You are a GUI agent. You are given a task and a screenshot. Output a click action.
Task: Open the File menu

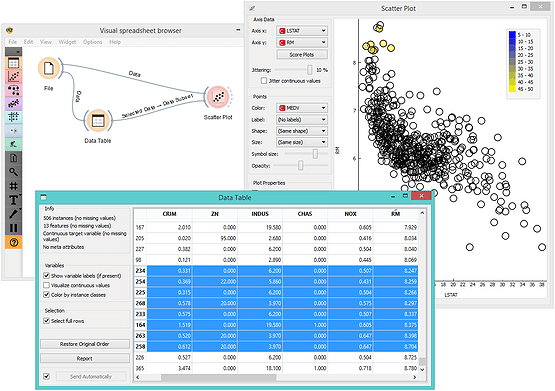coord(12,42)
